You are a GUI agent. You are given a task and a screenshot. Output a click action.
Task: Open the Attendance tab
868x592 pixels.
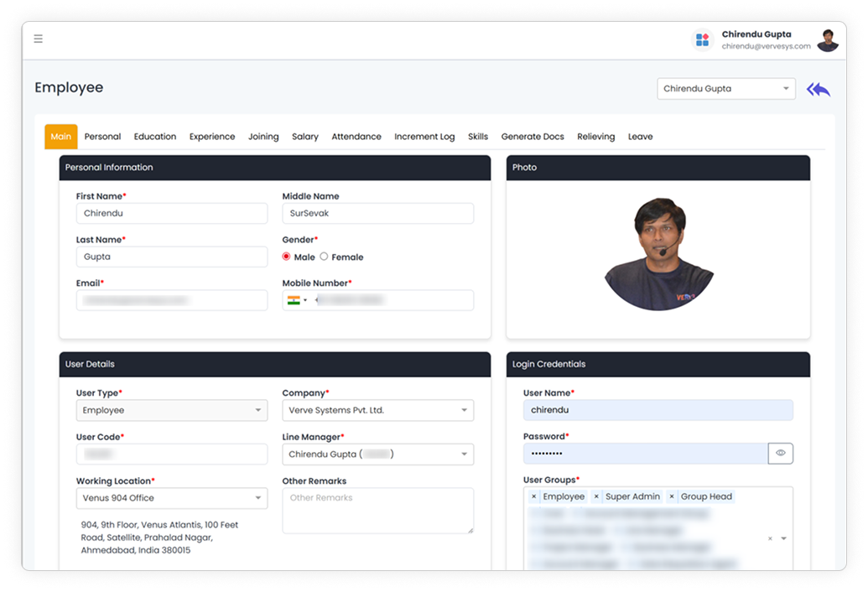[356, 137]
